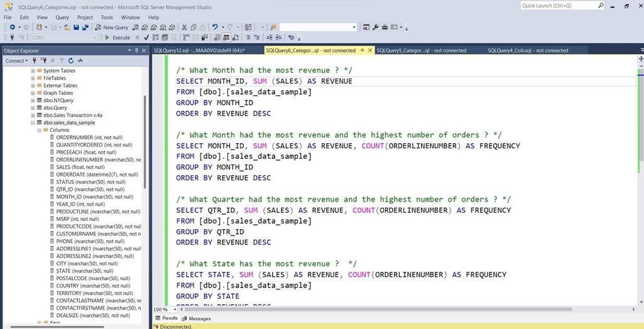Refresh the Object Explorer tree
Viewport: 644px width, 329px height.
pos(71,61)
